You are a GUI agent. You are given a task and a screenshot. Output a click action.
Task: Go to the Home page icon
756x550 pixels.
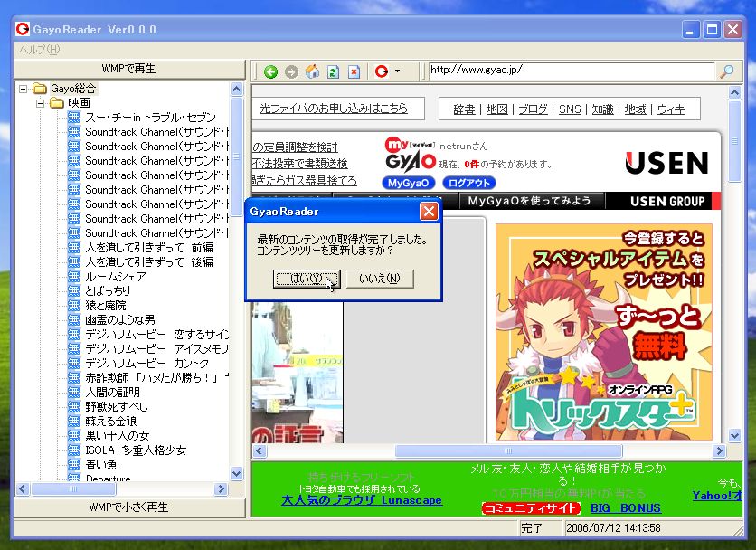tap(312, 71)
